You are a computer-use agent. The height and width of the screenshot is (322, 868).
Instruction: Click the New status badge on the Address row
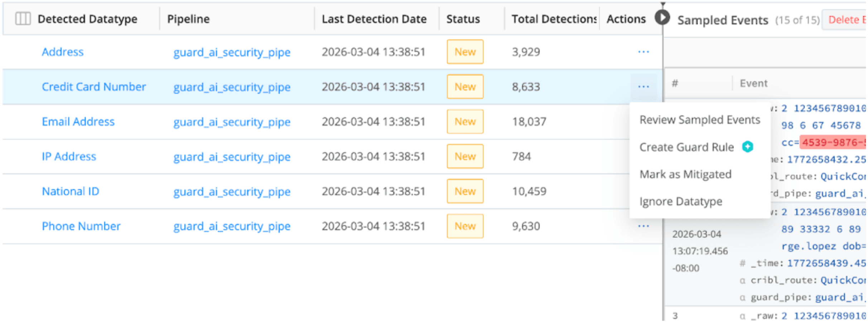[464, 52]
